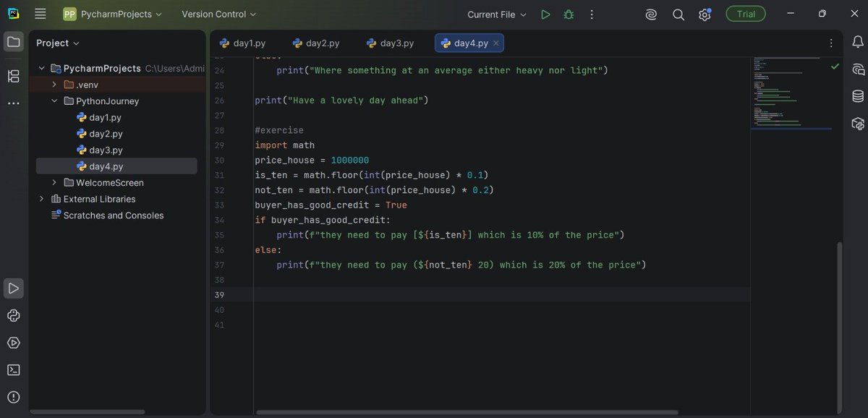Viewport: 868px width, 418px height.
Task: Switch to day3.py editor tab
Action: point(390,43)
